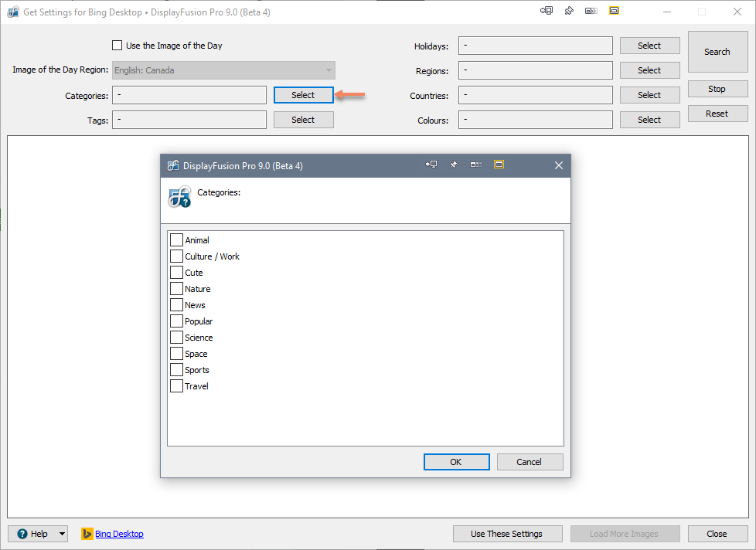Click the pin icon in Categories dialog title bar
756x550 pixels.
[x=454, y=165]
